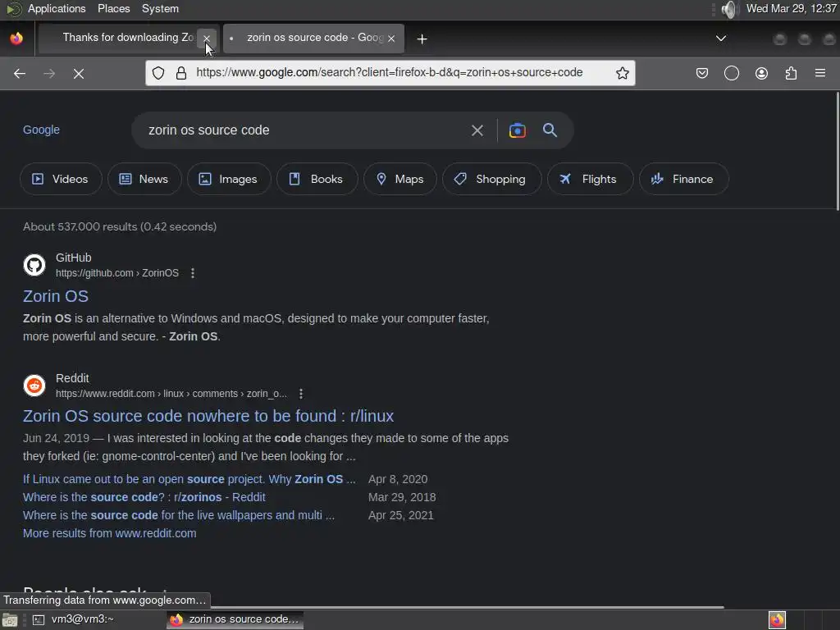Image resolution: width=840 pixels, height=630 pixels.
Task: Filter results by News
Action: [x=144, y=179]
